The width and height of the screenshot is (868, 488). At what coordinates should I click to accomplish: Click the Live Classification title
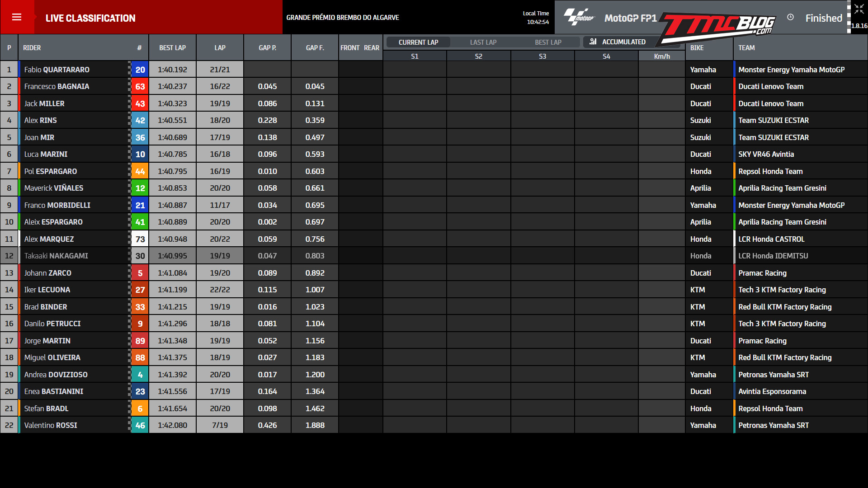click(90, 18)
